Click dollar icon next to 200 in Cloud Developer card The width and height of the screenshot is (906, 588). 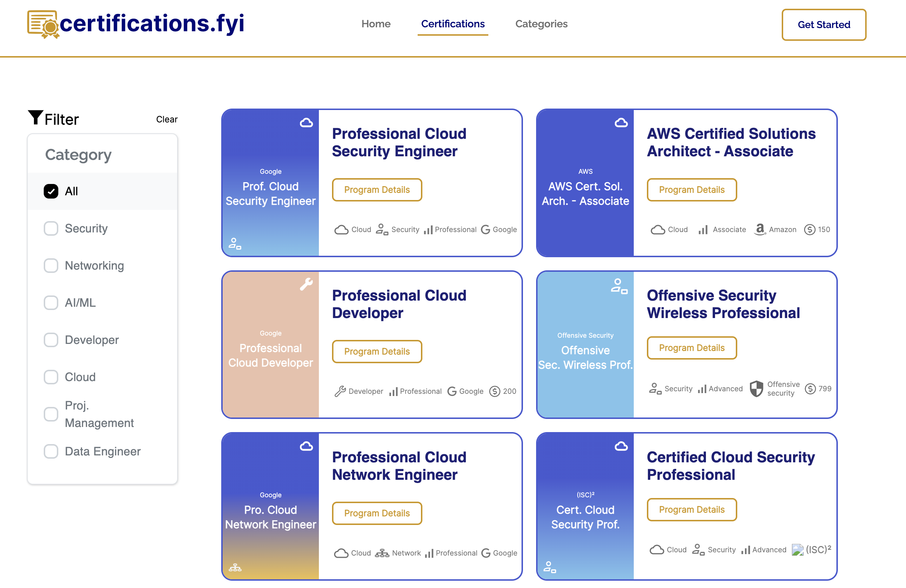coord(495,391)
